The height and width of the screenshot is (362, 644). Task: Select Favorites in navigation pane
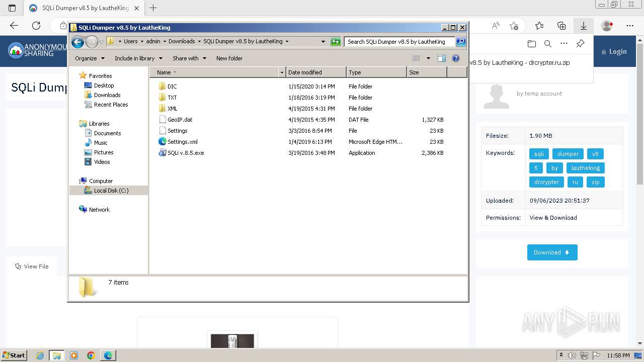(x=100, y=76)
